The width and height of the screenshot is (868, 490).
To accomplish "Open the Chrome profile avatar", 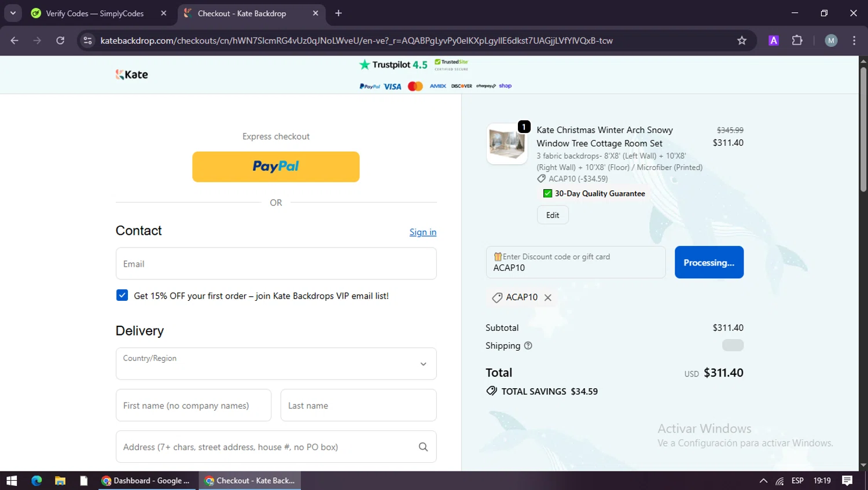I will coord(831,40).
